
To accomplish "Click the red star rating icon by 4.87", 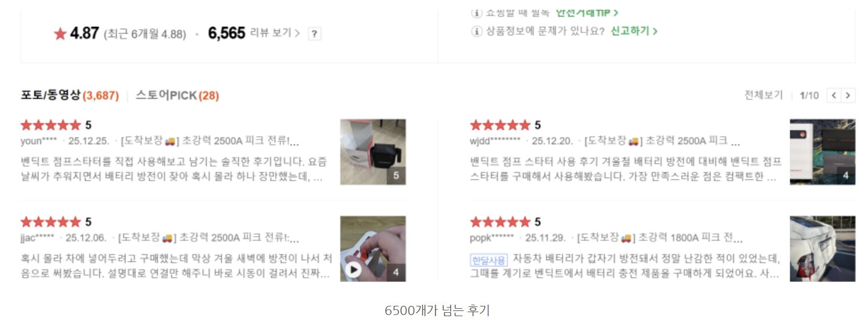I will coord(61,34).
